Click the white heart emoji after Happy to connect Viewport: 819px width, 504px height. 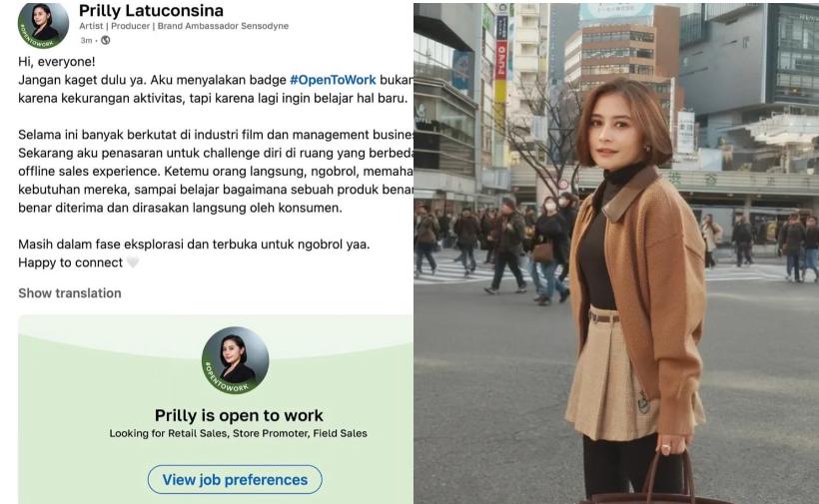[133, 262]
